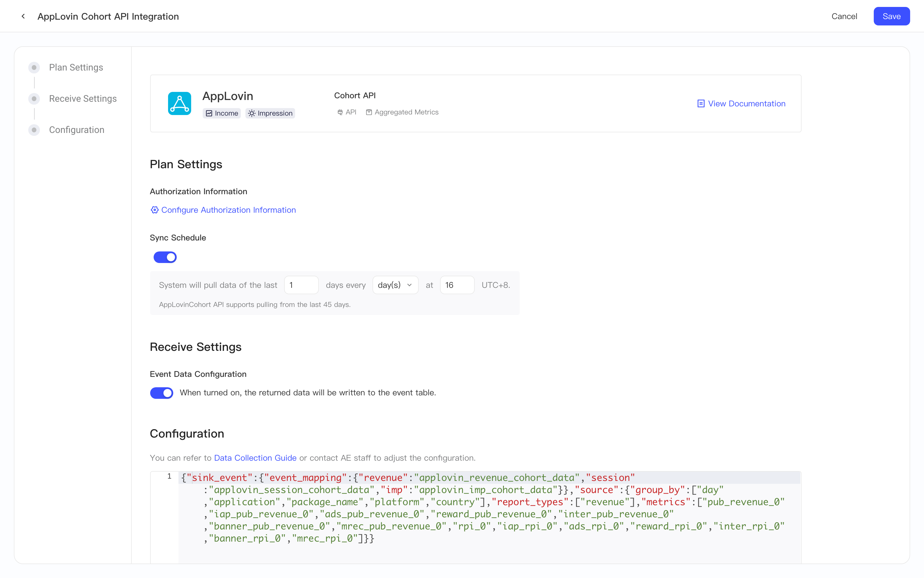The width and height of the screenshot is (924, 578).
Task: Click inside the JSON configuration editor
Action: click(x=489, y=517)
